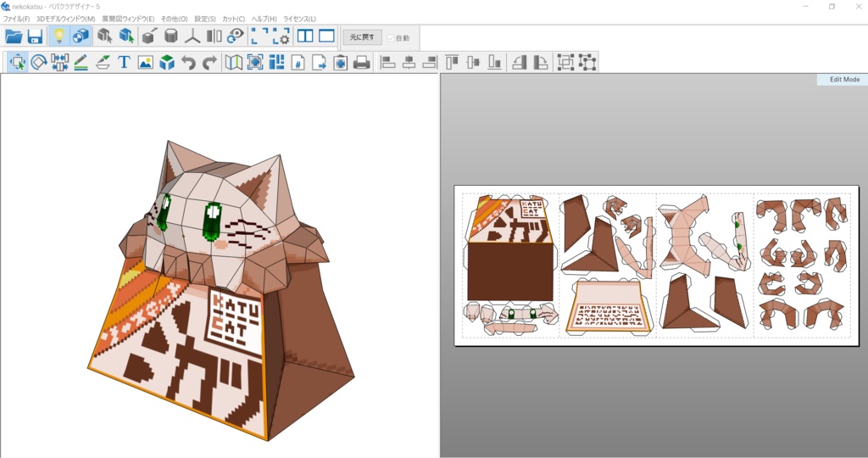Image resolution: width=868 pixels, height=458 pixels.
Task: Click the align bottom icon
Action: (495, 63)
